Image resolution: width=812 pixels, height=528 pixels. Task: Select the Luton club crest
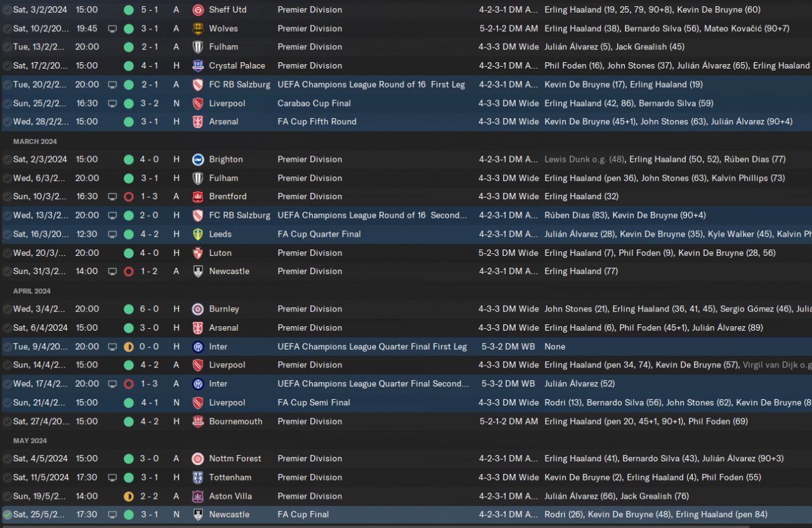198,253
